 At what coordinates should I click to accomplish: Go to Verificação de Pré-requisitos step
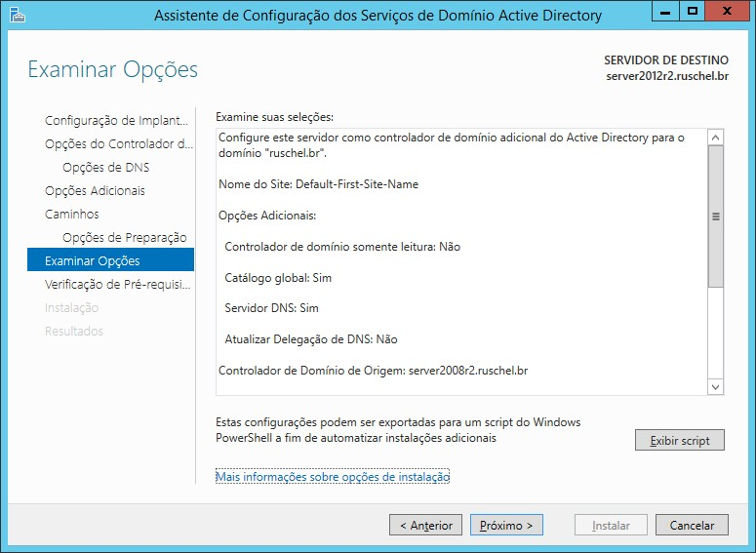coord(118,285)
